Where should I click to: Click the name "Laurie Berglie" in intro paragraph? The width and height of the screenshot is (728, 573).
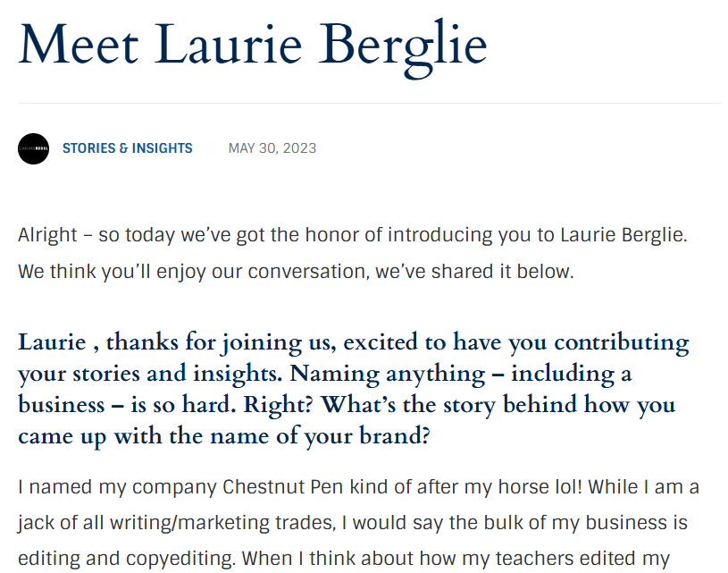click(623, 235)
